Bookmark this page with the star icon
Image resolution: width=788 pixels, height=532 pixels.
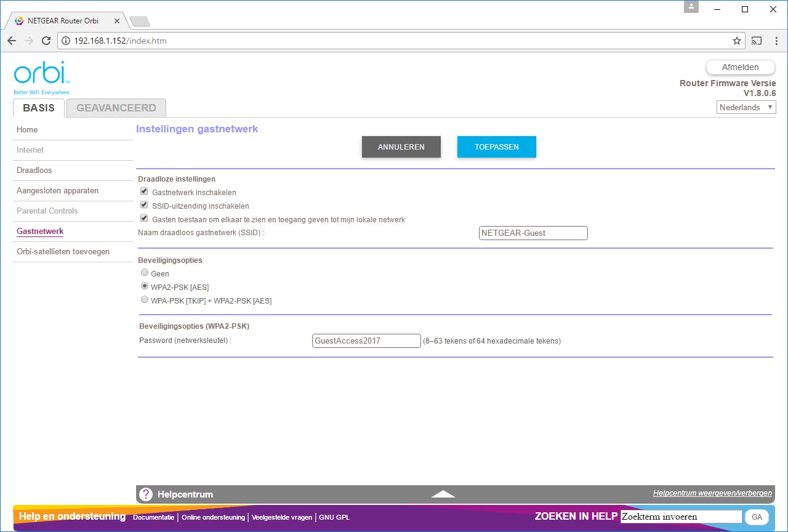[x=736, y=41]
